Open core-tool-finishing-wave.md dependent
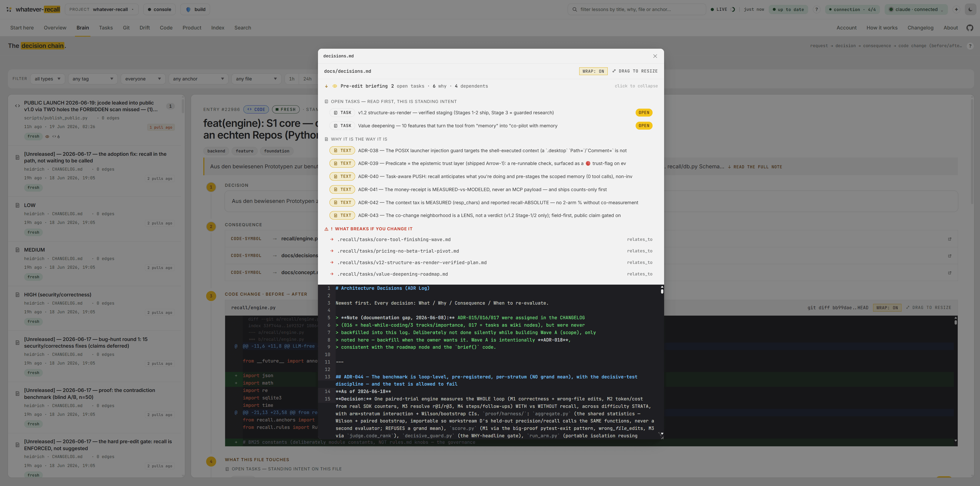 coord(490,240)
